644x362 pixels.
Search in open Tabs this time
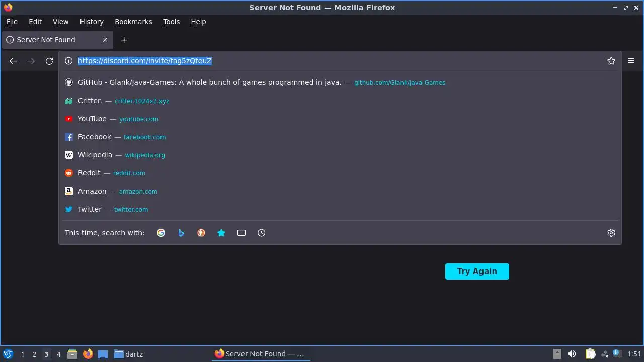[242, 233]
